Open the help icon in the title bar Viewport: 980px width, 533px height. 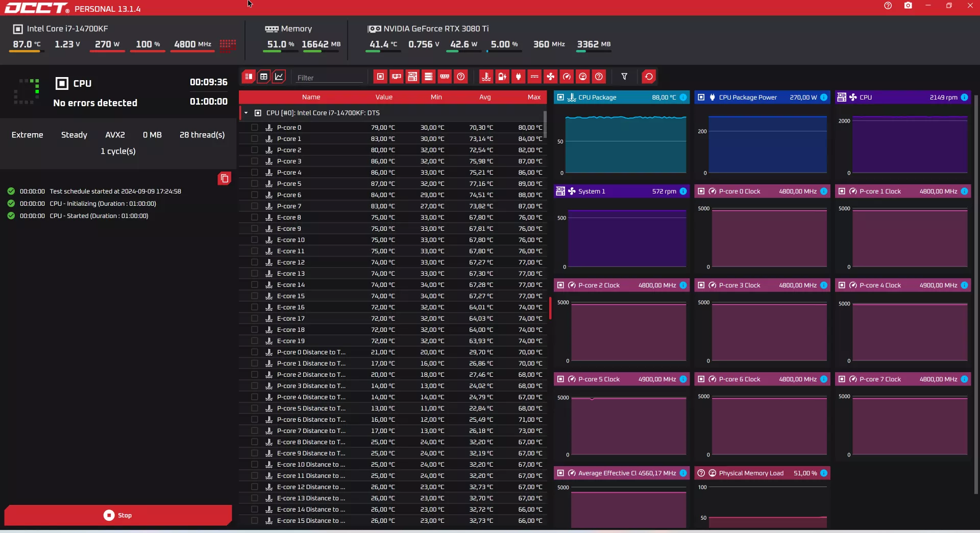(x=888, y=6)
